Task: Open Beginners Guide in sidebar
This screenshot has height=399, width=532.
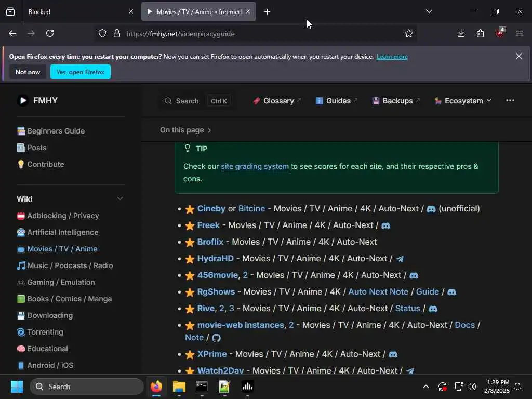Action: click(51, 131)
